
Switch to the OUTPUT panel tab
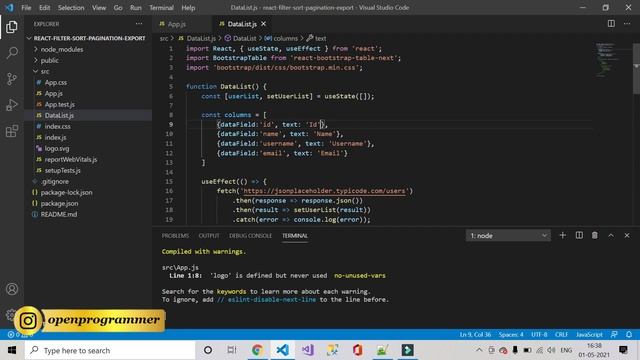tap(209, 236)
